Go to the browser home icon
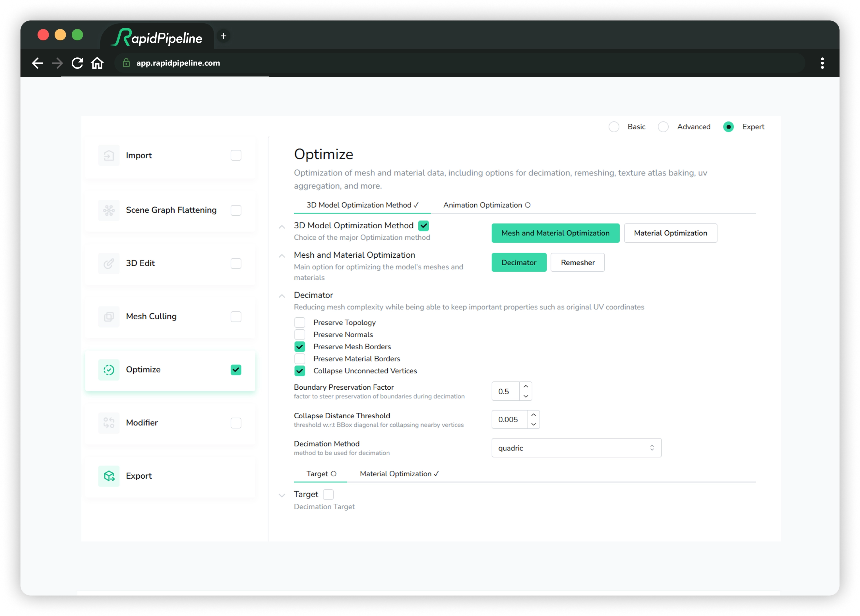The height and width of the screenshot is (616, 860). [98, 63]
